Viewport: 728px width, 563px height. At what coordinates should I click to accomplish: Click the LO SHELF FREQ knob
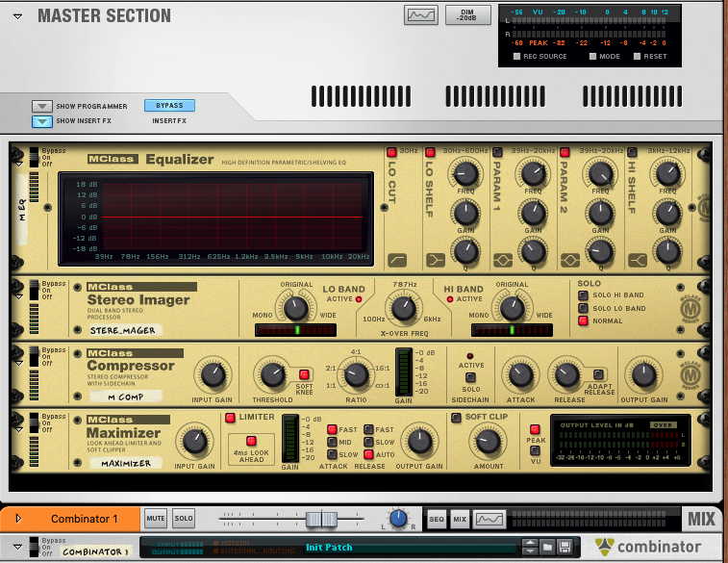click(x=465, y=174)
